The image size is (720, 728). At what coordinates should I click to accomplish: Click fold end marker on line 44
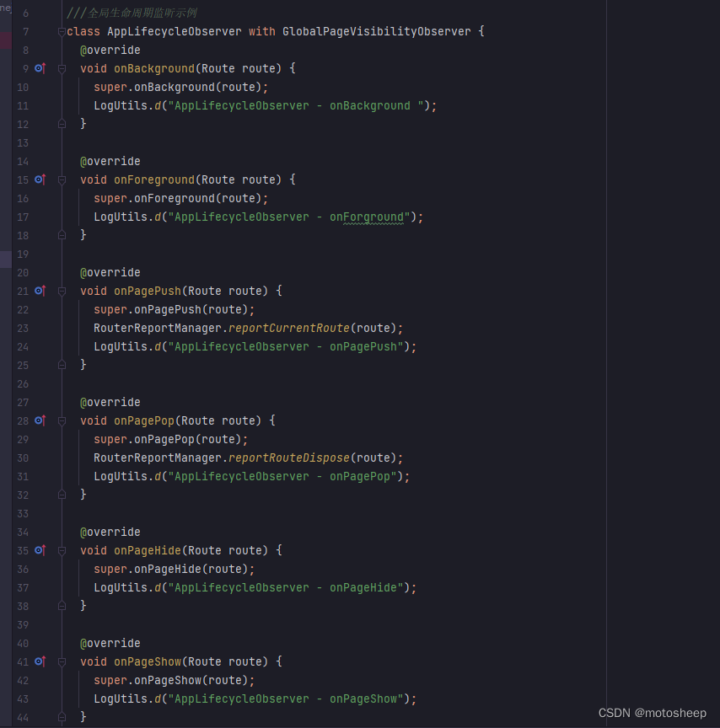point(62,717)
